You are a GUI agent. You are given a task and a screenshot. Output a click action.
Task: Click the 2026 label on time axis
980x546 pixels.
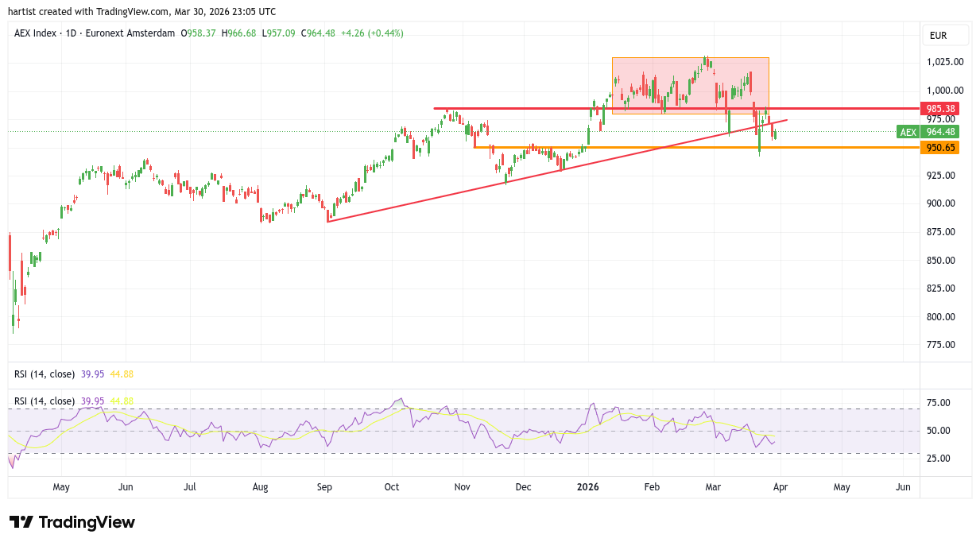pyautogui.click(x=587, y=486)
